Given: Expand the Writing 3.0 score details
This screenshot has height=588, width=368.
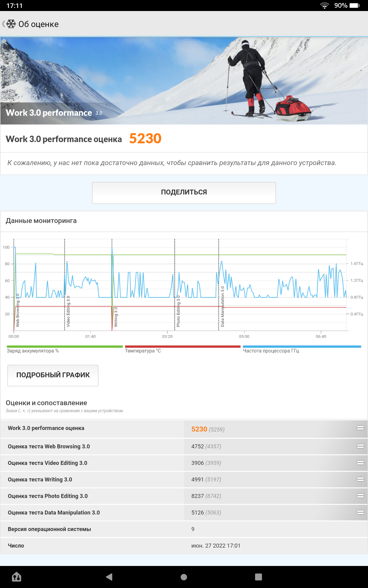Looking at the screenshot, I should [360, 479].
